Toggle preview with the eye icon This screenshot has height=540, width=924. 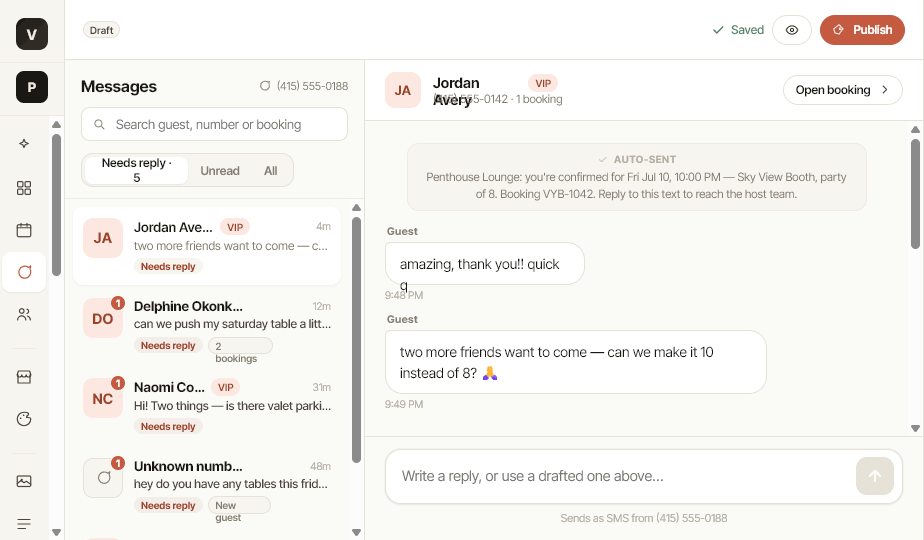(x=791, y=30)
